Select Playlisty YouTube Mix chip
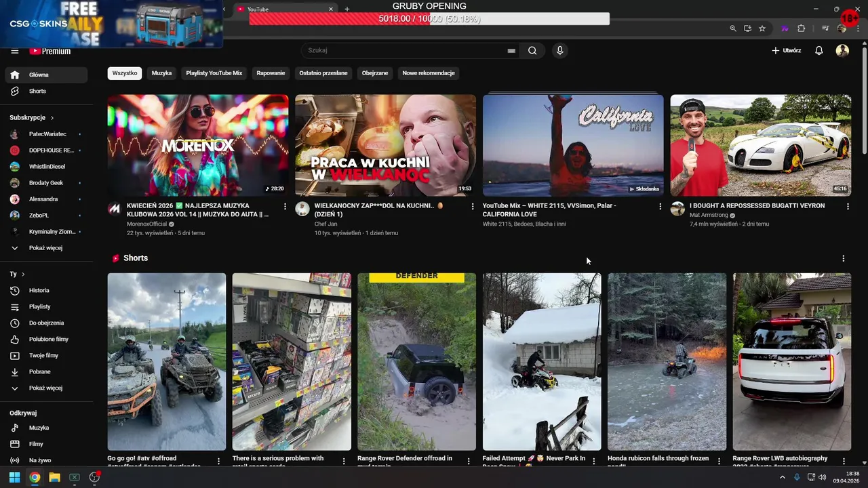Viewport: 868px width, 488px height. (x=214, y=73)
